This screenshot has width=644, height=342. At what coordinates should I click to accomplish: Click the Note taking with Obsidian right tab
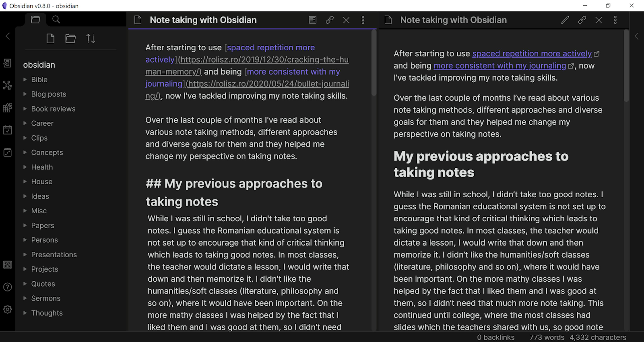pos(453,20)
